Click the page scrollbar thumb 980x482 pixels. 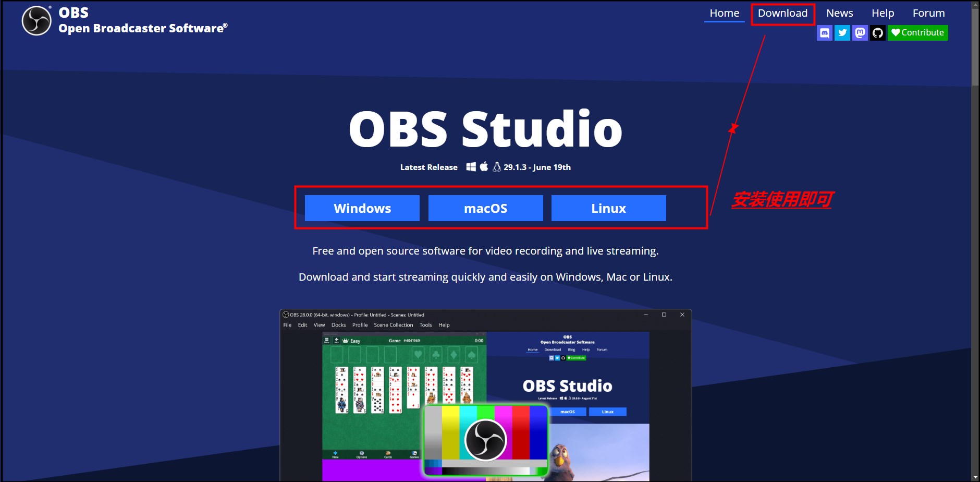coord(975,47)
